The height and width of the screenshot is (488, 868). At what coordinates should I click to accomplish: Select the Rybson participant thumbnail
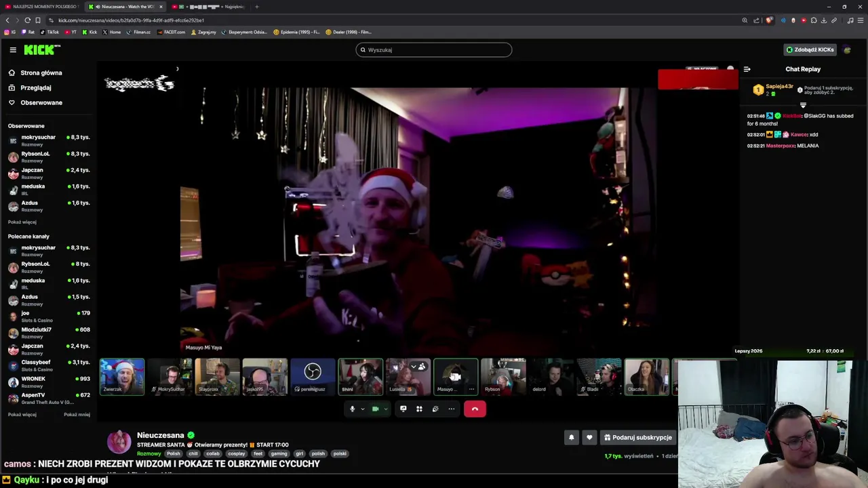tap(503, 377)
